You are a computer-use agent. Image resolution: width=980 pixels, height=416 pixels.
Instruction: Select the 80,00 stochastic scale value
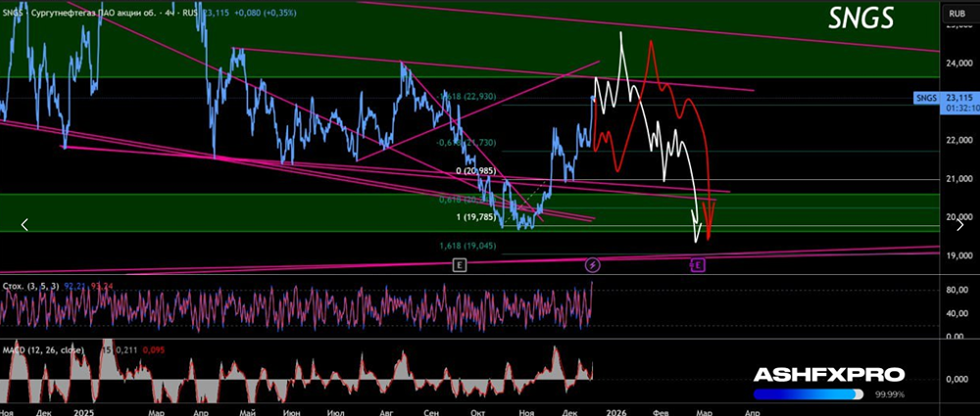[x=956, y=291]
